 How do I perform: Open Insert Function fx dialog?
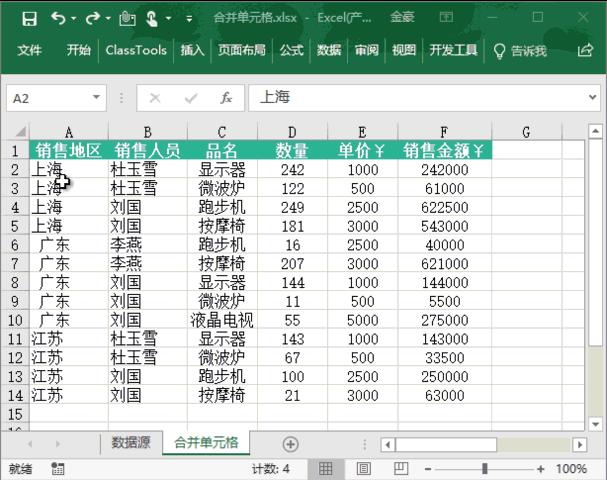click(x=226, y=98)
